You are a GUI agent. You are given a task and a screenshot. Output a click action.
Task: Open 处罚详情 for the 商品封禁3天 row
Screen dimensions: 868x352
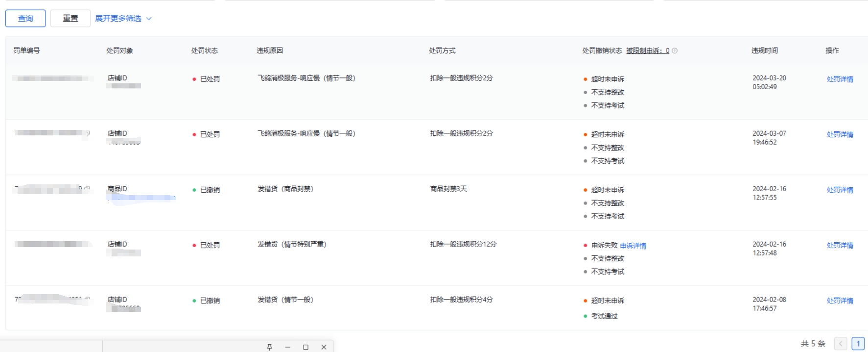840,190
